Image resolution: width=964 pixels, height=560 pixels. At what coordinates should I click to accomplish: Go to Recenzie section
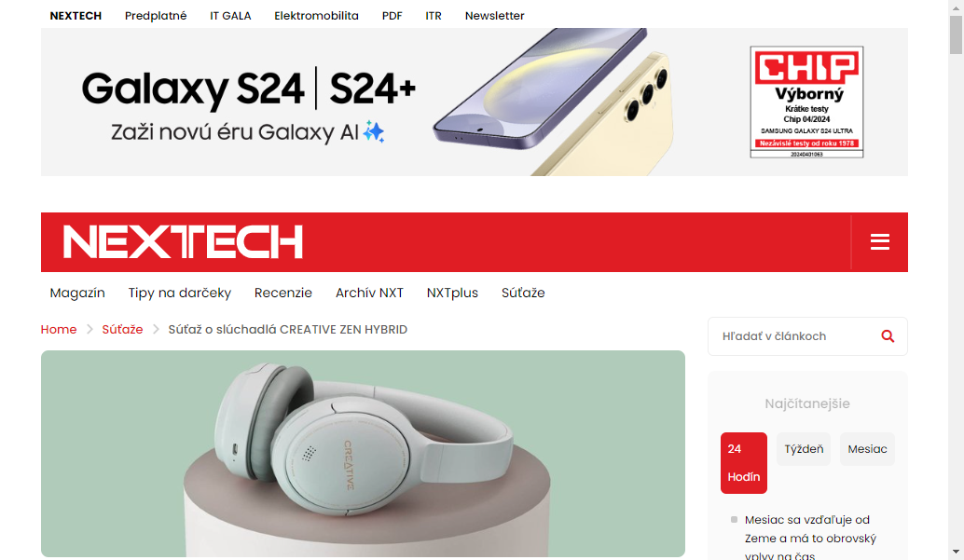coord(283,293)
